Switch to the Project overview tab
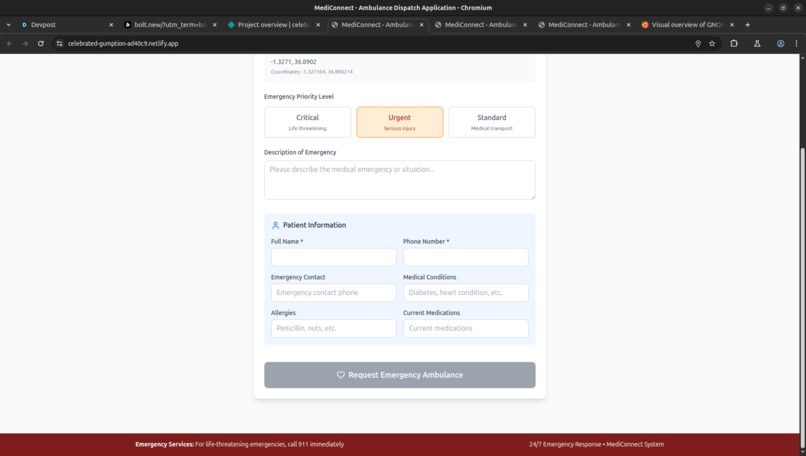This screenshot has height=456, width=806. 274,25
